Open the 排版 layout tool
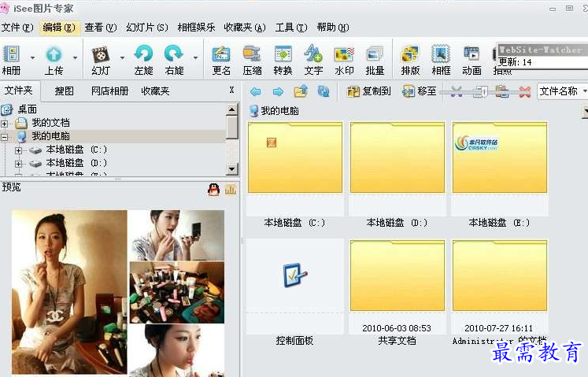The image size is (588, 377). (x=410, y=60)
